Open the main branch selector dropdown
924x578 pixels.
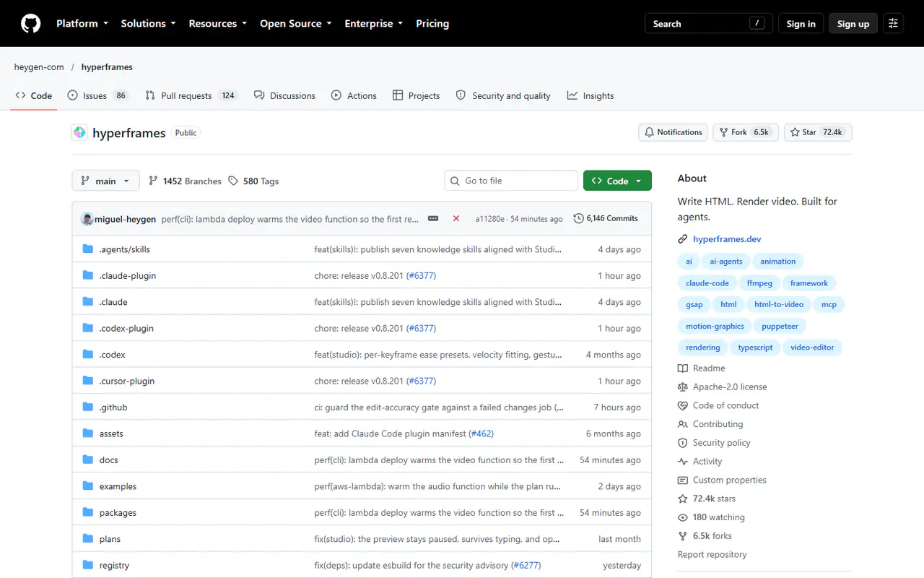105,181
